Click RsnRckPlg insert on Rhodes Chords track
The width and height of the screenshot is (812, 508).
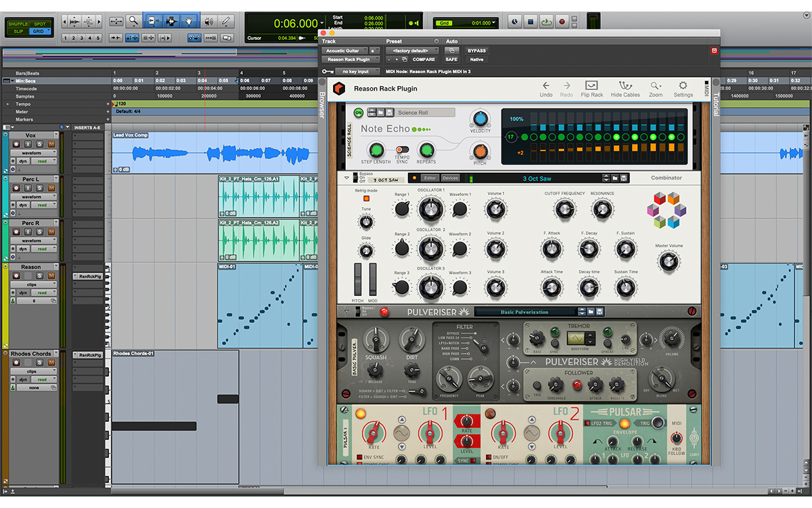pyautogui.click(x=89, y=355)
